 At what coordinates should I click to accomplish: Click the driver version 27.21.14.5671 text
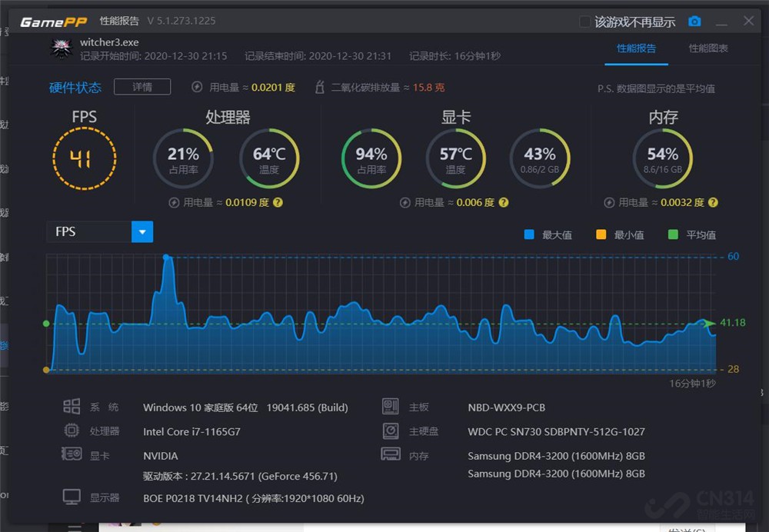point(240,476)
